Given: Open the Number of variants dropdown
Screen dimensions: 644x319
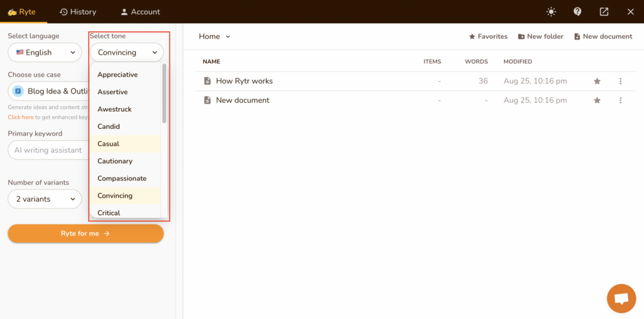Looking at the screenshot, I should click(45, 199).
